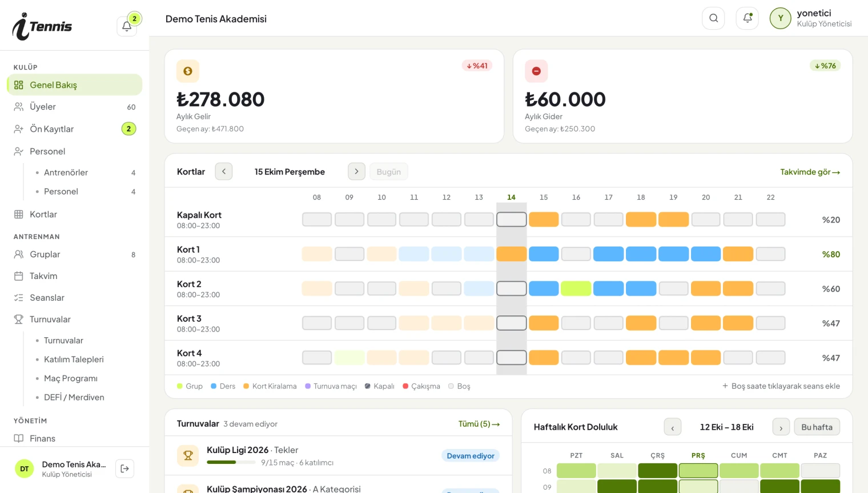
Task: Click the Bugün button
Action: point(389,172)
